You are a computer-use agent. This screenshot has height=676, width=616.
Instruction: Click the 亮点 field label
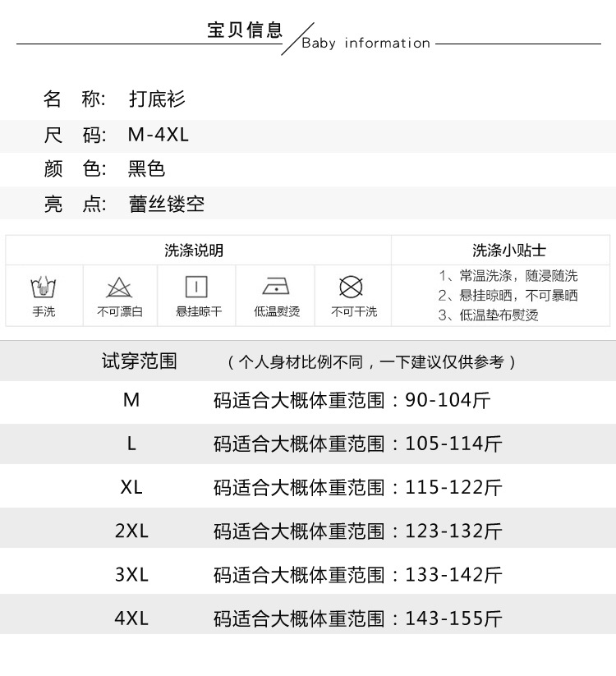tap(75, 204)
